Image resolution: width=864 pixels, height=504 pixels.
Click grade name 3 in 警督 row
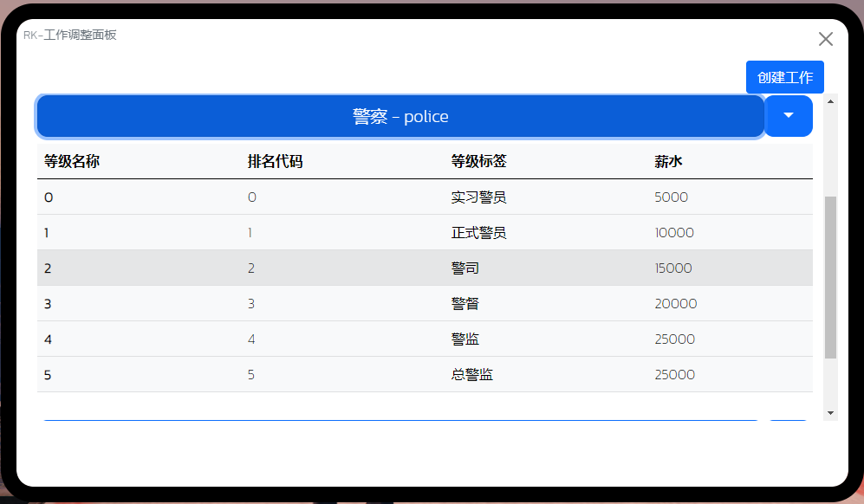click(x=48, y=303)
